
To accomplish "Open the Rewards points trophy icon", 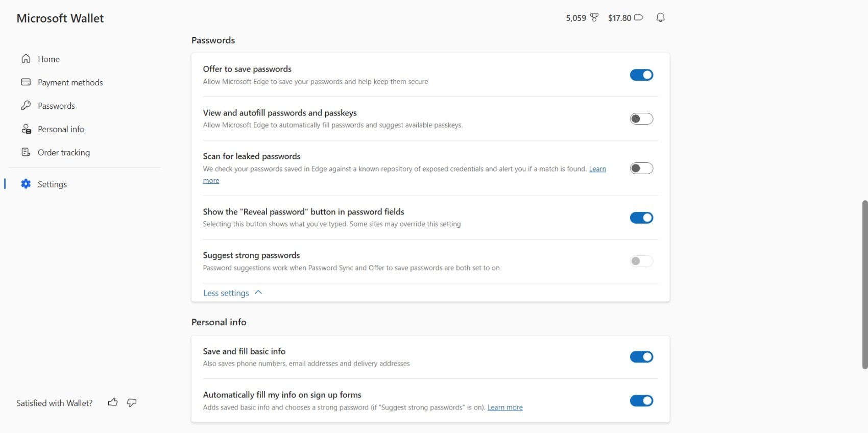I will [x=594, y=18].
